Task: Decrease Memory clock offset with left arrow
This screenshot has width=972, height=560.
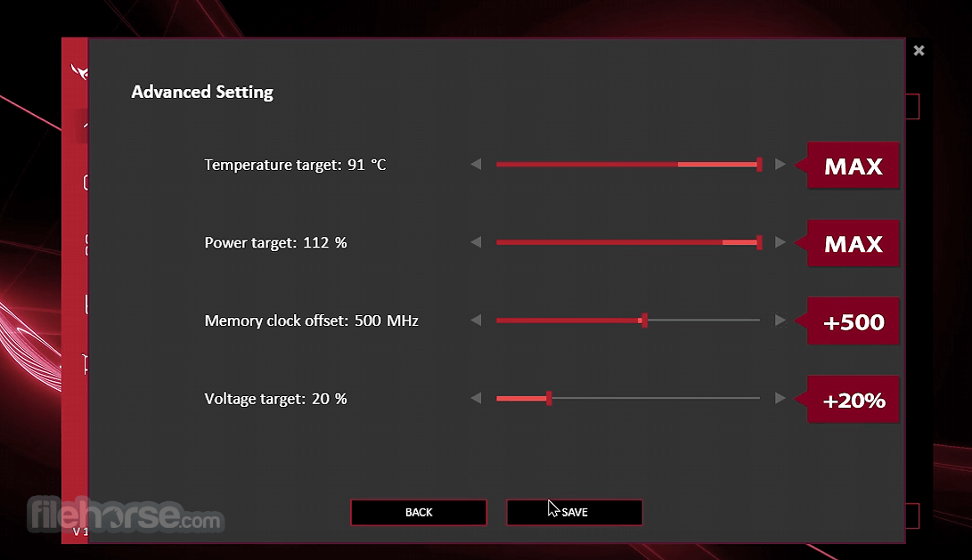Action: [476, 321]
